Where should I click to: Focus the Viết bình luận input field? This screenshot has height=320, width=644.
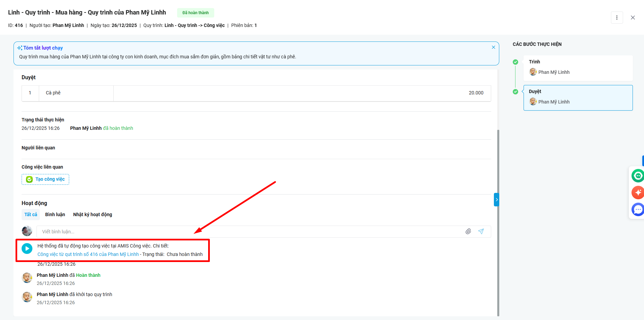click(x=250, y=232)
